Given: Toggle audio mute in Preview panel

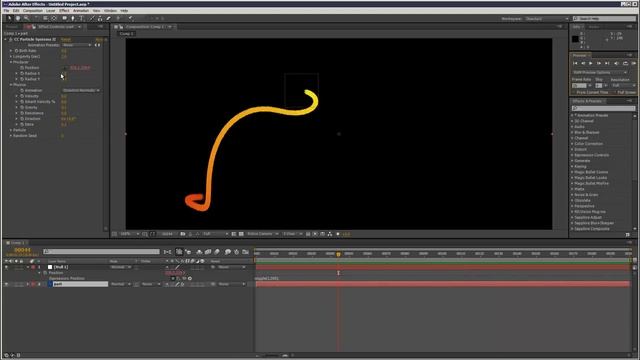Looking at the screenshot, I should (617, 63).
